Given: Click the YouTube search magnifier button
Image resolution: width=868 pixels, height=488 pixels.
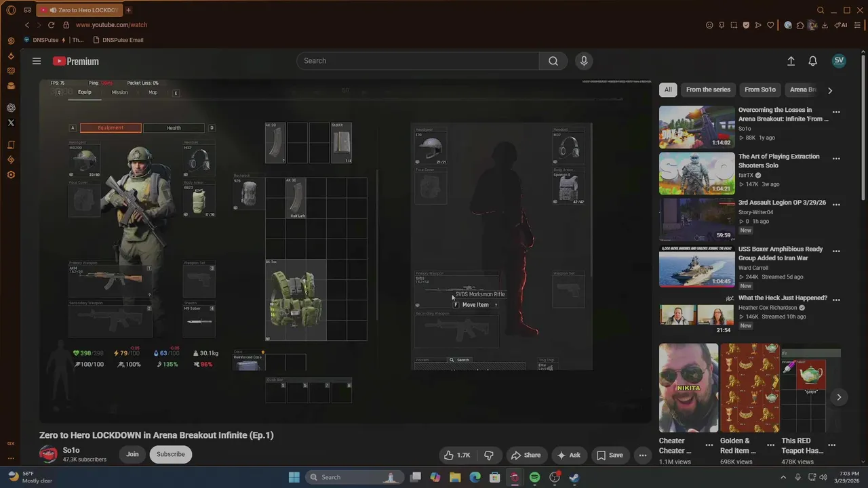Looking at the screenshot, I should [553, 61].
